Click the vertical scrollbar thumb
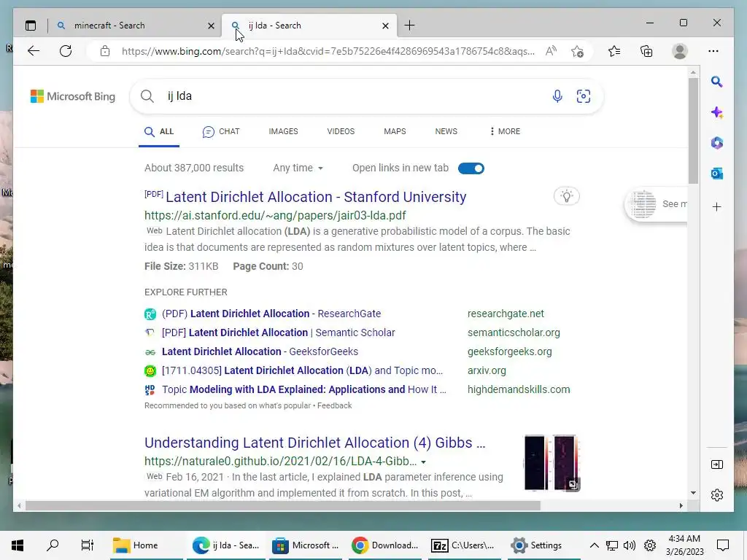This screenshot has width=747, height=560. (x=693, y=131)
